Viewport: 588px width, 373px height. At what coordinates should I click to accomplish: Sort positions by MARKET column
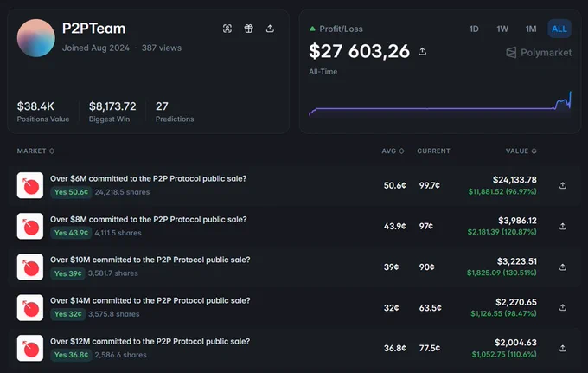tap(35, 151)
